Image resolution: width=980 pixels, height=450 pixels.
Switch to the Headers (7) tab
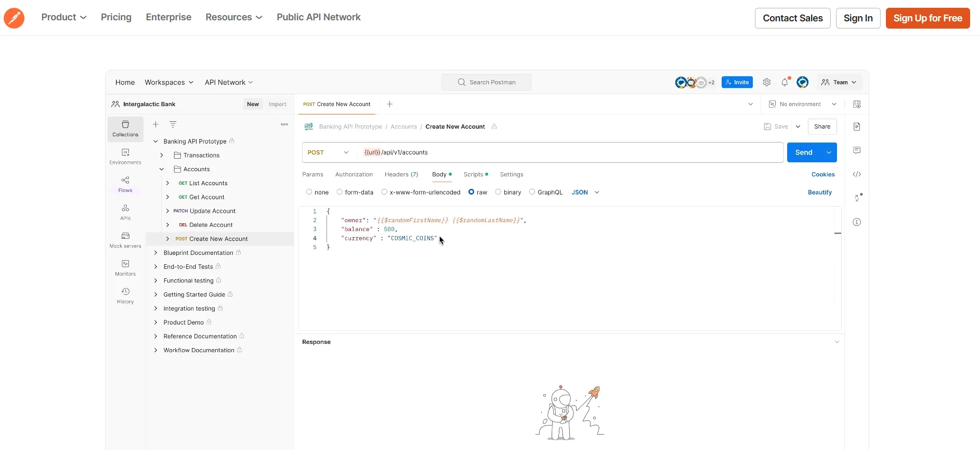(x=401, y=174)
